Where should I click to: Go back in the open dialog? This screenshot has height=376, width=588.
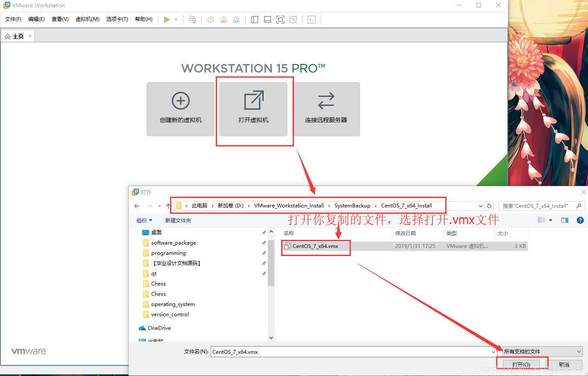coord(137,206)
